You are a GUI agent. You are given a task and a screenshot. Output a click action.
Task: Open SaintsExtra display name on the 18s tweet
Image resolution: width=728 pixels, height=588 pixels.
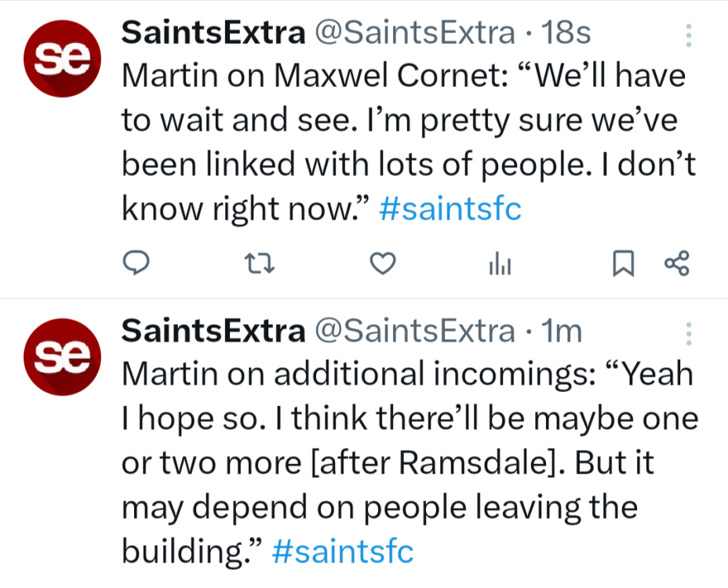pyautogui.click(x=213, y=33)
